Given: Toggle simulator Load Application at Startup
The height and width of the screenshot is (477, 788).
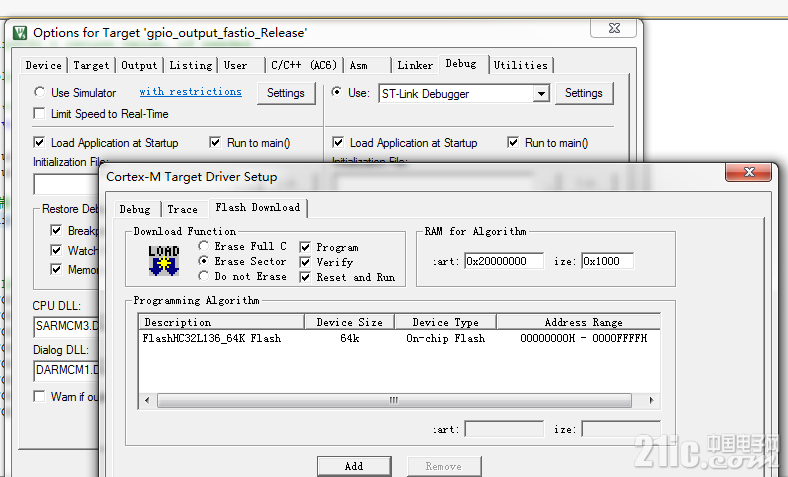Looking at the screenshot, I should [x=39, y=142].
